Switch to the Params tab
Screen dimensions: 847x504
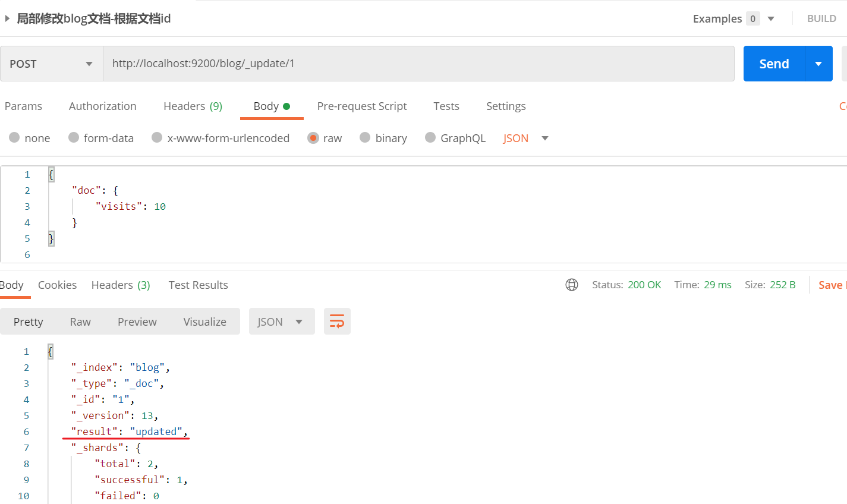tap(23, 106)
